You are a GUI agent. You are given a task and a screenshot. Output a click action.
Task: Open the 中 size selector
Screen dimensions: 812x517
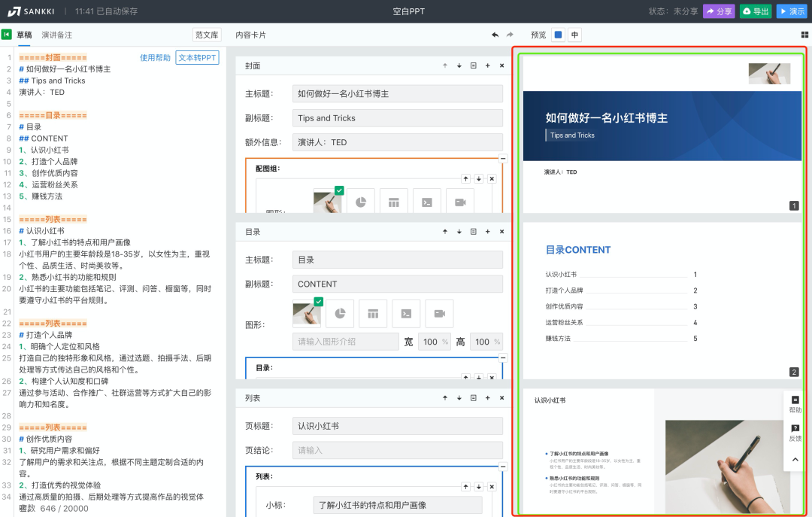(x=573, y=35)
